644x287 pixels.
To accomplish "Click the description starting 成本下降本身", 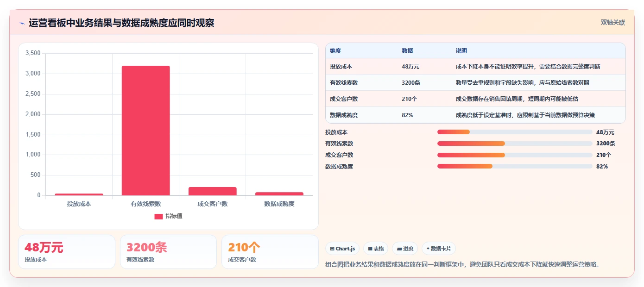I will pyautogui.click(x=528, y=67).
